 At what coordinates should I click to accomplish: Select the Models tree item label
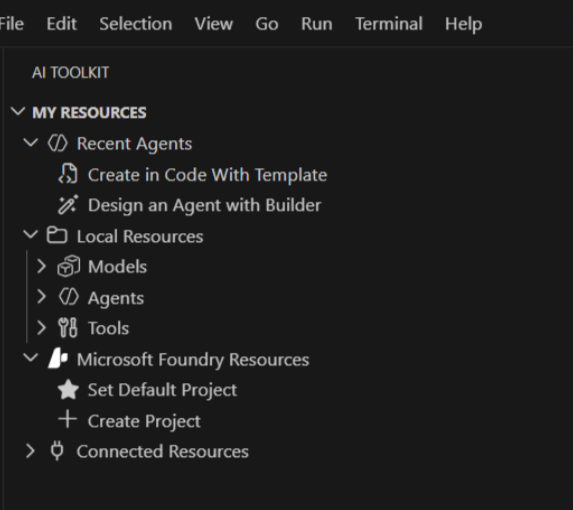click(118, 267)
